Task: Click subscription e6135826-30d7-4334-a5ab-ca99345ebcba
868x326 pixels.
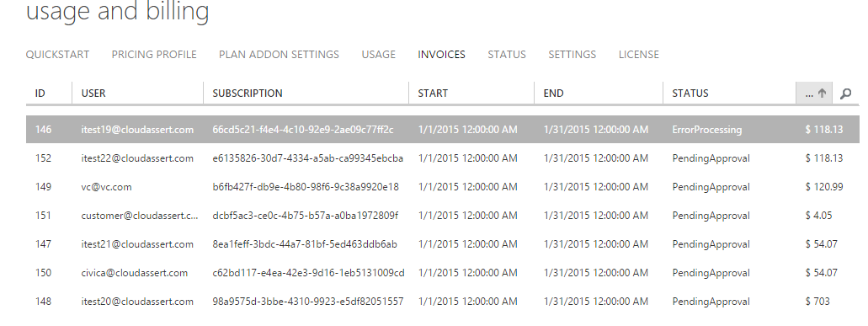Action: [x=308, y=158]
